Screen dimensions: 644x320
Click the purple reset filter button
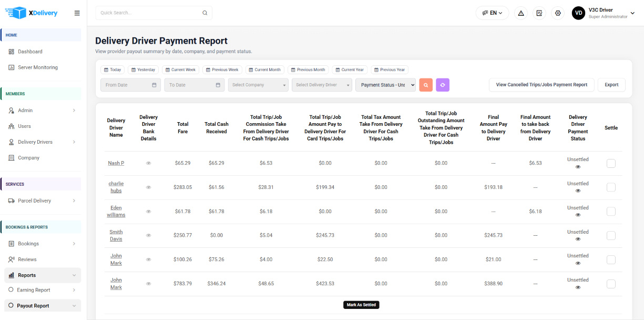[443, 85]
